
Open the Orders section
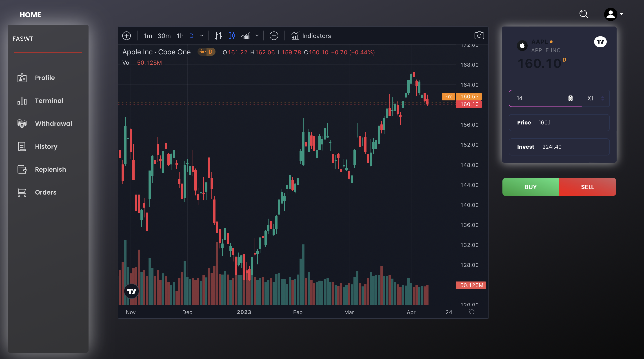[x=46, y=192]
